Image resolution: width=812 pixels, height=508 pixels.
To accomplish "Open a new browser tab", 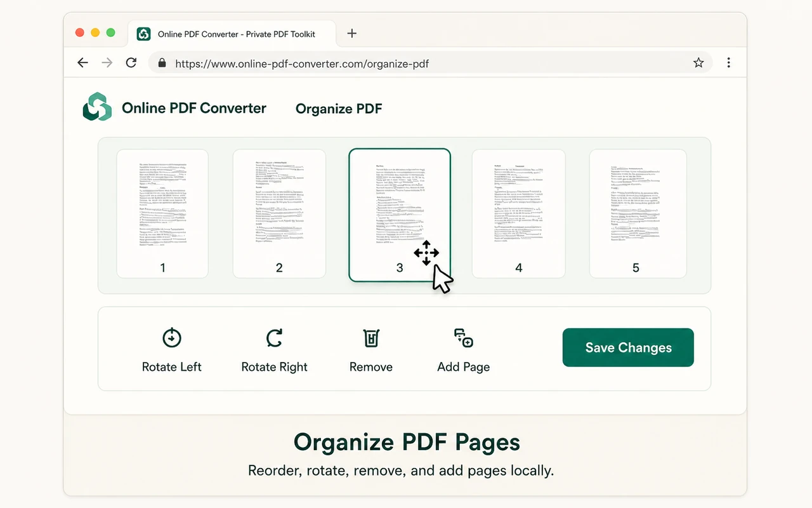I will (x=352, y=34).
